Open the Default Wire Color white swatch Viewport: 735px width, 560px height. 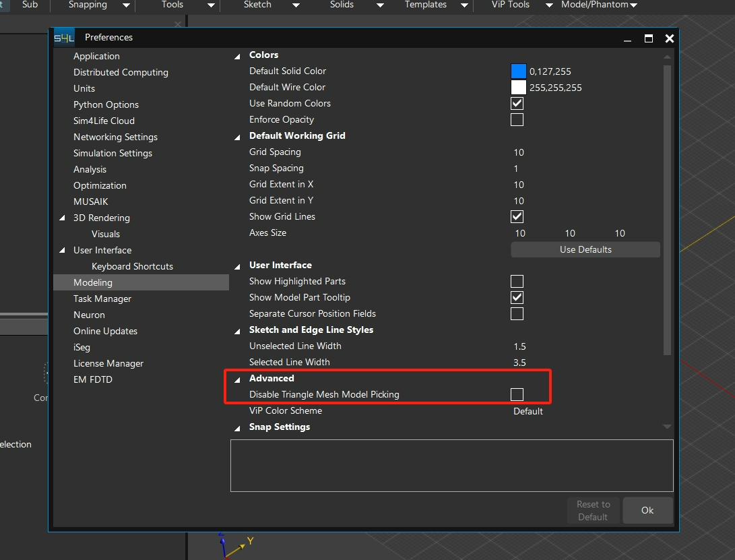518,87
